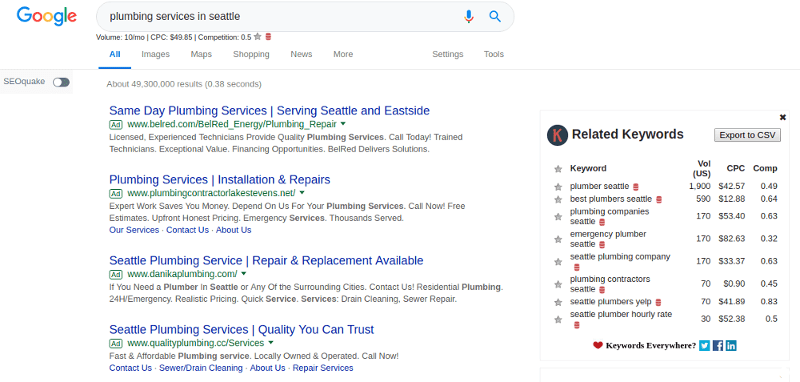Expand dropdown next to qualityplumbing.cc URL
Screen dimensions: 800x382
[x=270, y=343]
